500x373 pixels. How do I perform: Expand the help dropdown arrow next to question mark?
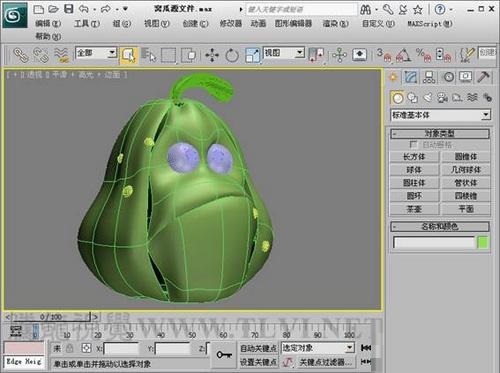coord(451,10)
